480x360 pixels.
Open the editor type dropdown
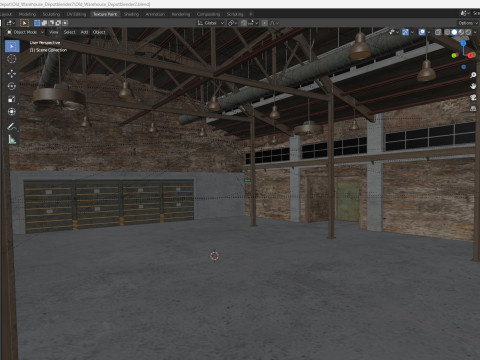11,23
